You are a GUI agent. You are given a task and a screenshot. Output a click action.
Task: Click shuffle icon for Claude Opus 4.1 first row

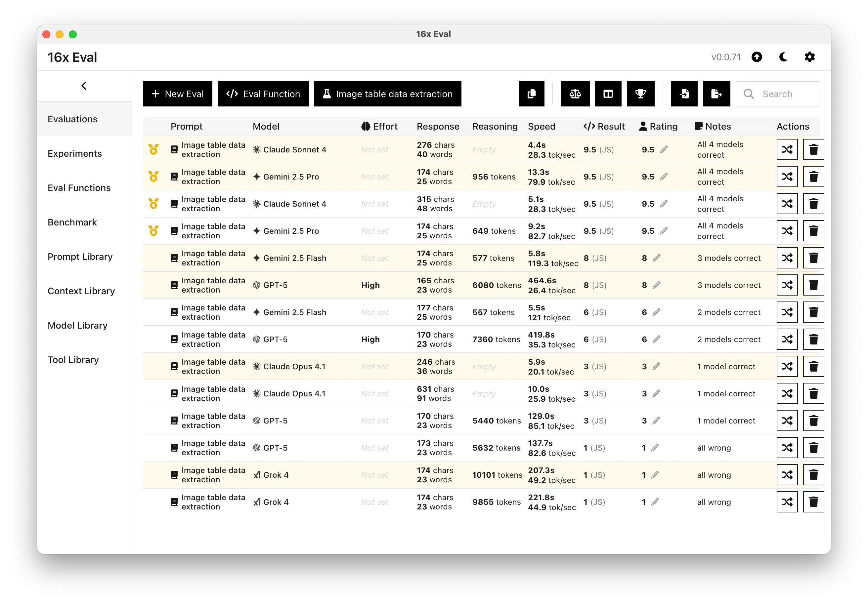tap(787, 366)
